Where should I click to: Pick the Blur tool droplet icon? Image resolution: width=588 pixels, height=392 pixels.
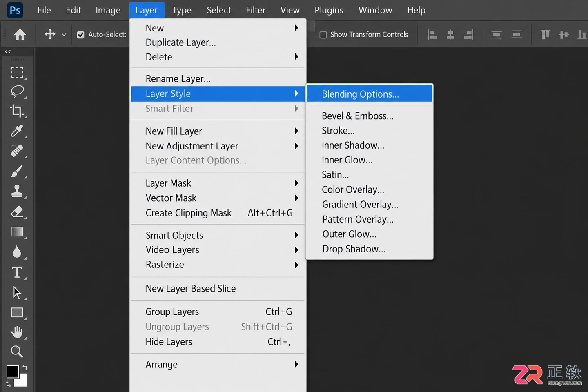[x=17, y=252]
